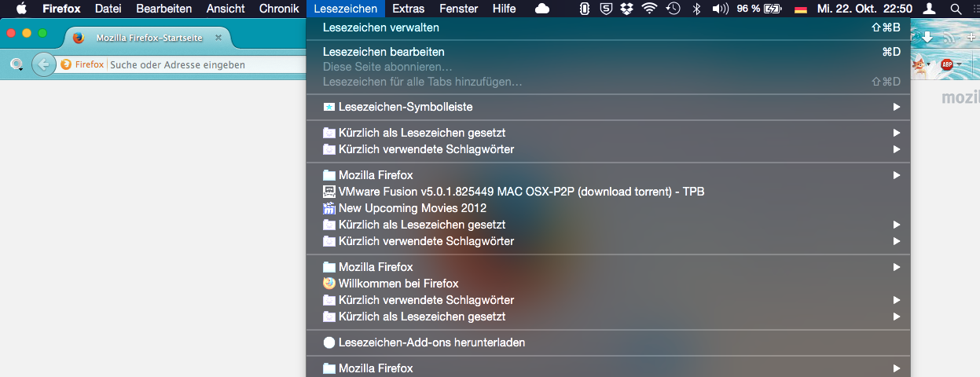Expand the topmost Kürzlich verwendete Schlagwörter arrow
Screen dimensions: 980x377
tap(896, 149)
